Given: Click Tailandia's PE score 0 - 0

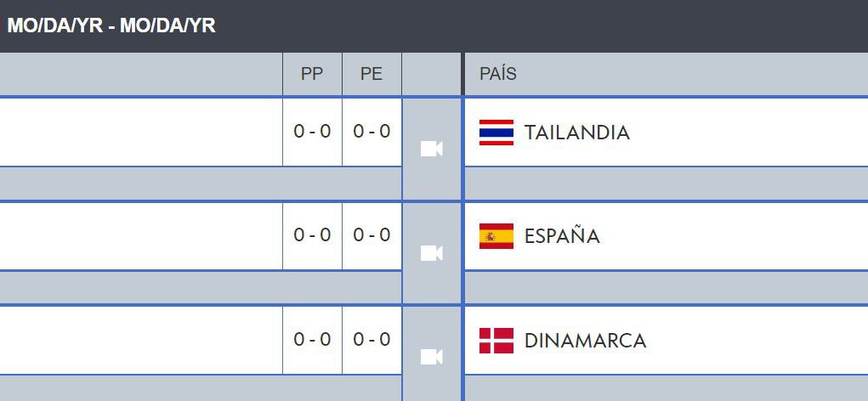Looking at the screenshot, I should [x=372, y=131].
